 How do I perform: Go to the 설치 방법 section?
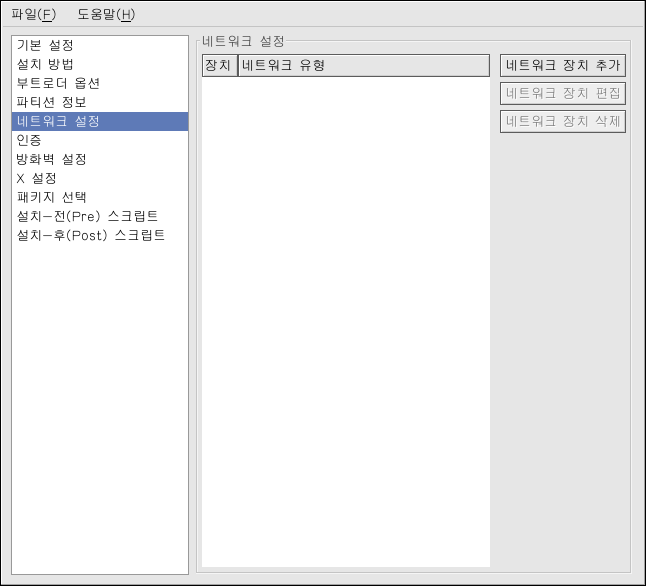45,64
